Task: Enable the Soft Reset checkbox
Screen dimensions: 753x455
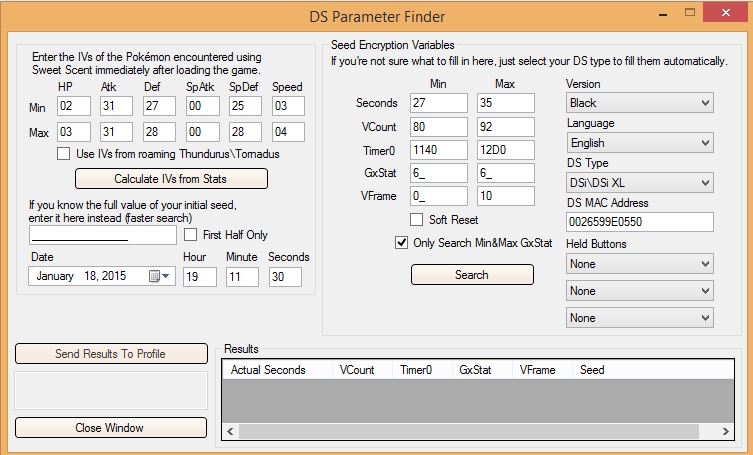Action: 417,220
